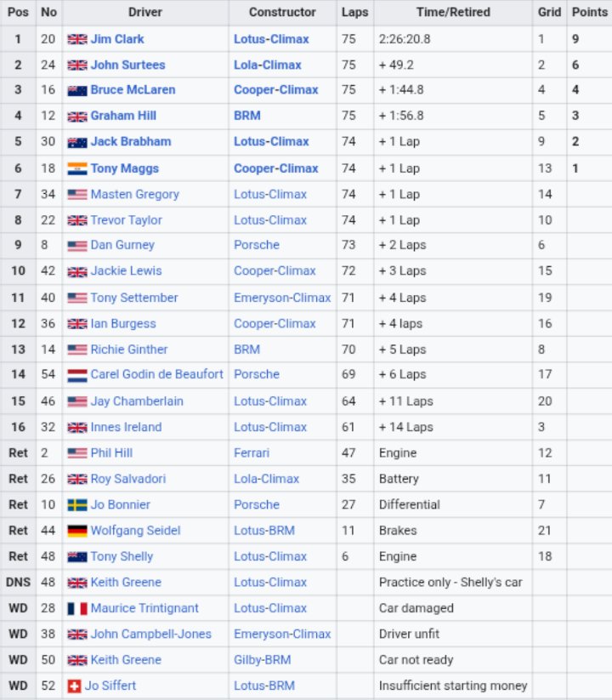612x700 pixels.
Task: Click the Points column header
Action: (x=590, y=13)
